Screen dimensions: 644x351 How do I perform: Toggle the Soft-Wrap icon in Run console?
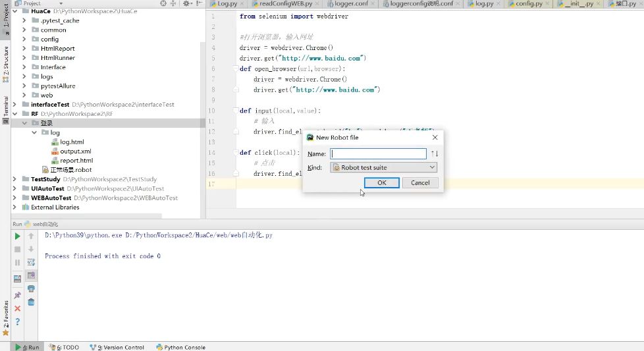31,262
